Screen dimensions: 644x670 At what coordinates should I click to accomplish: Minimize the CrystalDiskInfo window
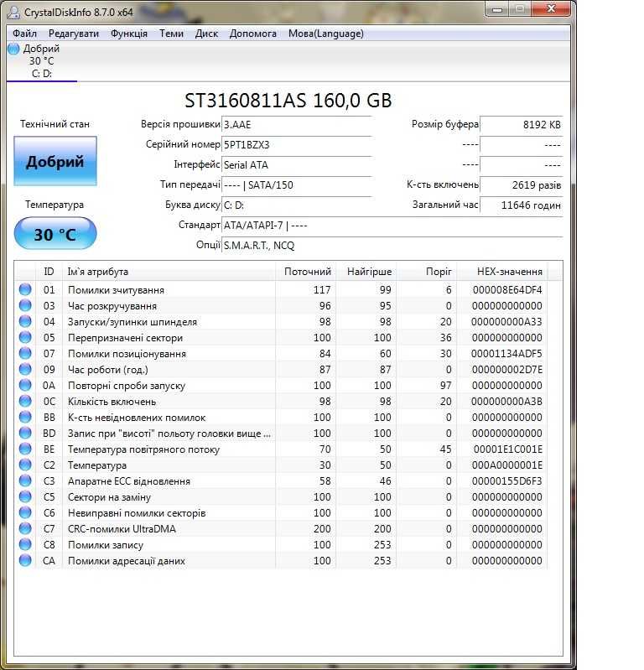click(497, 9)
